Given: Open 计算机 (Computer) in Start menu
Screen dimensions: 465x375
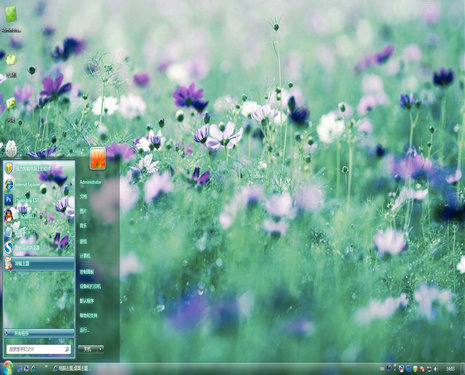Looking at the screenshot, I should click(85, 256).
